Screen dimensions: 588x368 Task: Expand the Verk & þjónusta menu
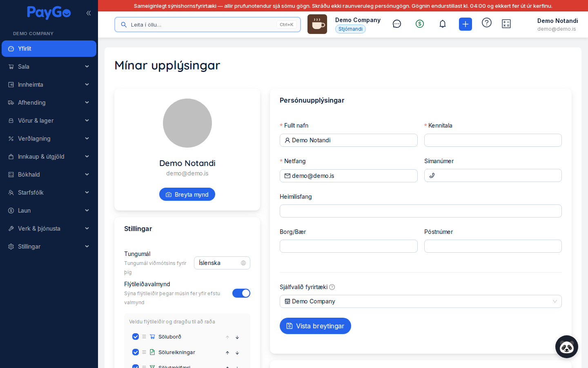[x=49, y=229]
